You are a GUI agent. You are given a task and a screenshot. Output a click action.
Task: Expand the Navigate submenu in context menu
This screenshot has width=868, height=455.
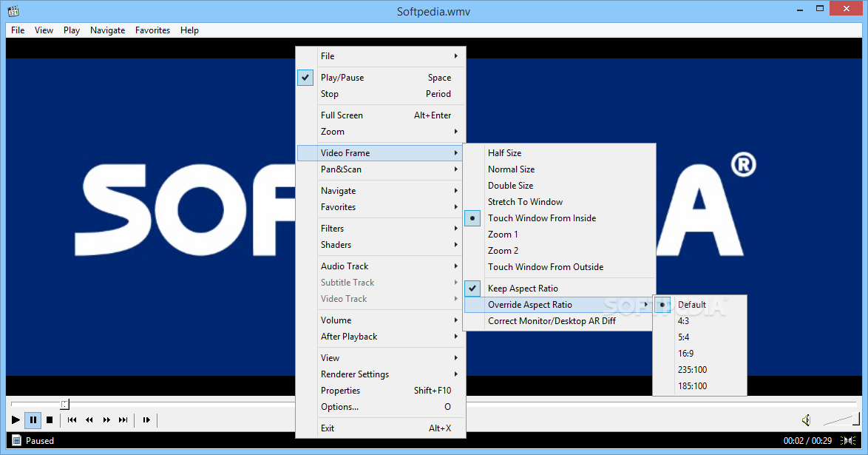pyautogui.click(x=382, y=191)
